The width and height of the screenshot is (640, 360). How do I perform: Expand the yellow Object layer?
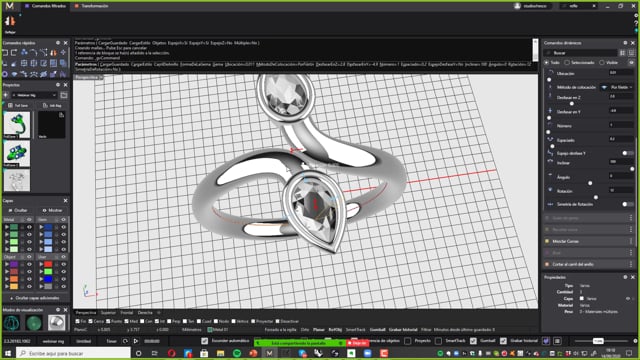coord(7,286)
